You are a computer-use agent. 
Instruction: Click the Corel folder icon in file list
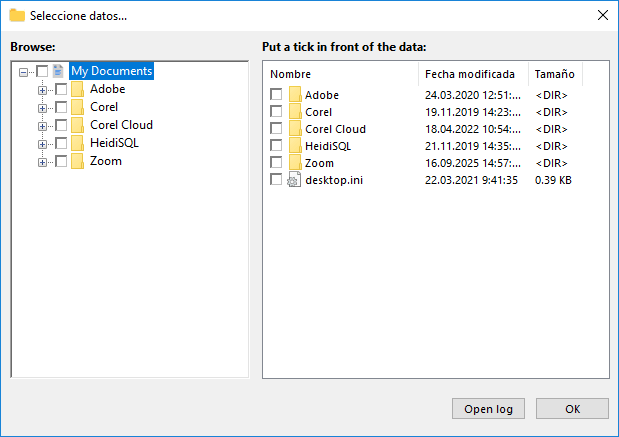click(294, 112)
